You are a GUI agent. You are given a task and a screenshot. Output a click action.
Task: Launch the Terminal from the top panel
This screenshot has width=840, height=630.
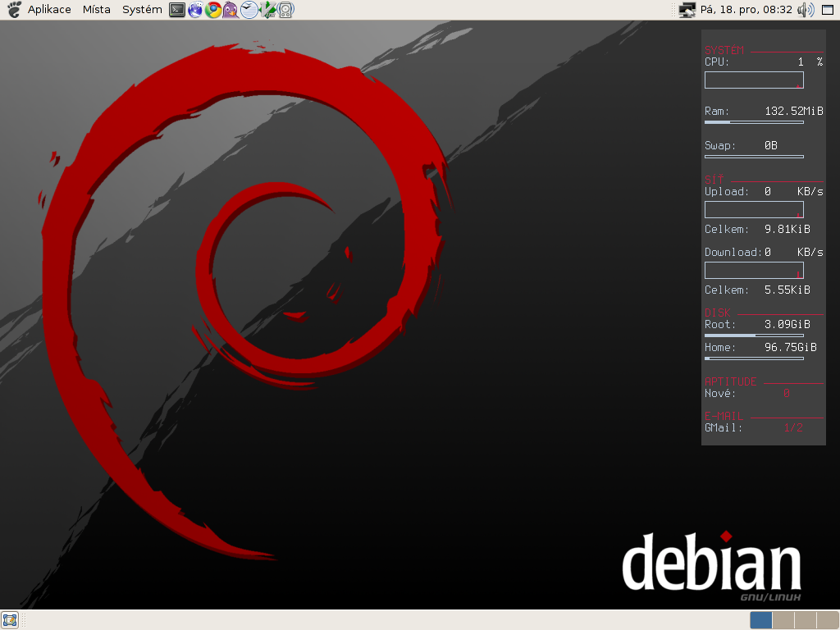point(177,10)
